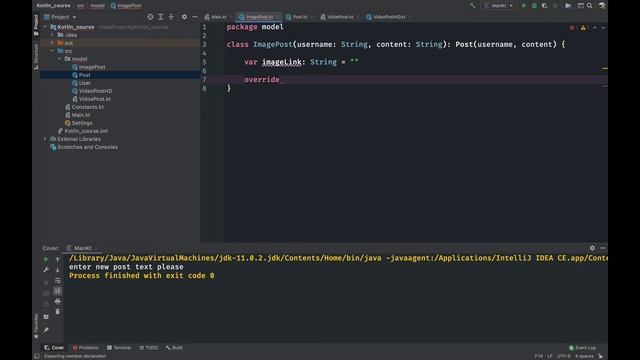The image size is (640, 360).
Task: Start debugging with the green bug icon
Action: coord(534,6)
